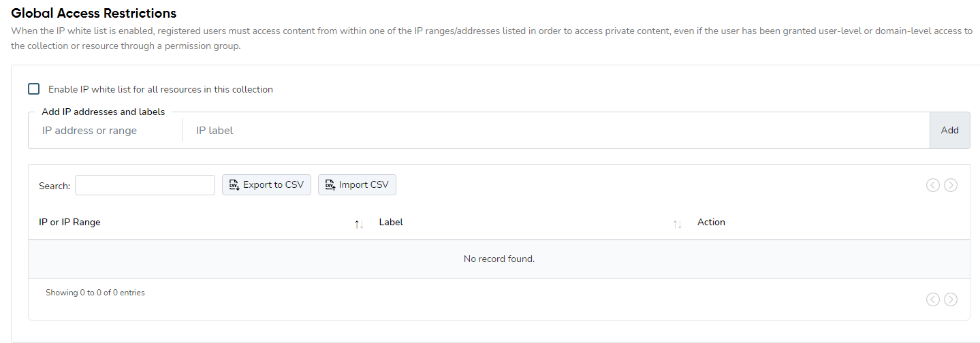
Task: Click the No record found row
Action: (499, 259)
